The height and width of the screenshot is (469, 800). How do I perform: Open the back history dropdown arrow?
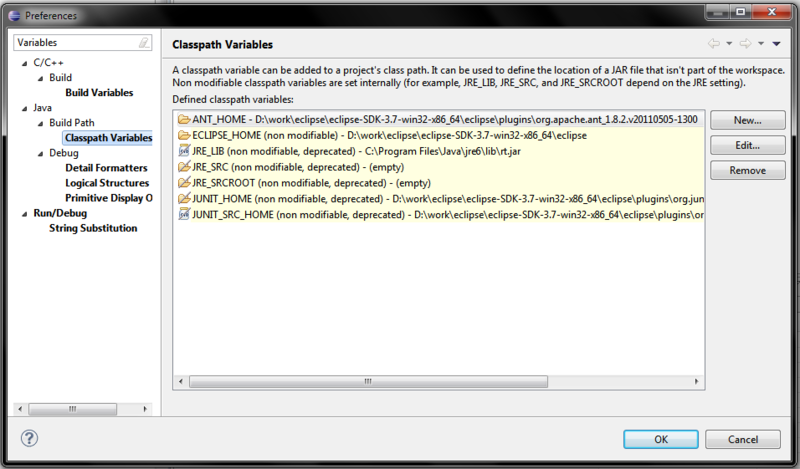tap(729, 44)
